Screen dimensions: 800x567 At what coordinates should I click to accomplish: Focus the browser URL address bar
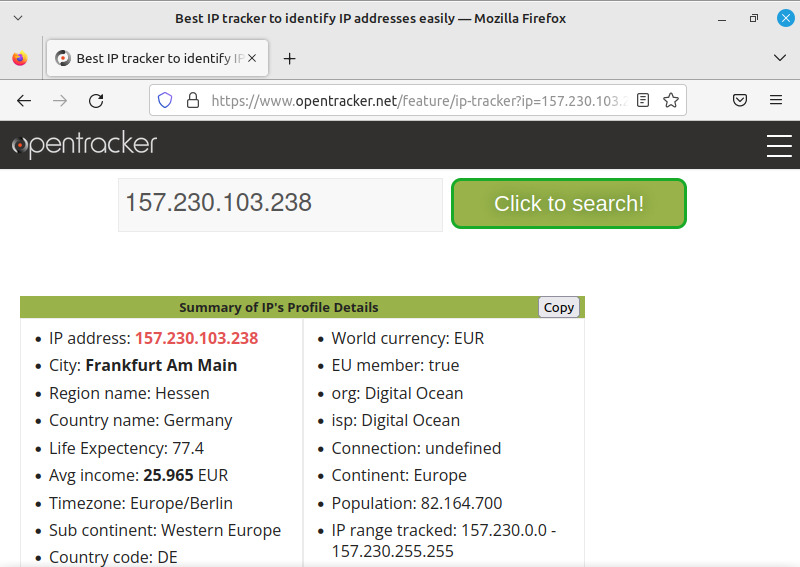(x=418, y=101)
